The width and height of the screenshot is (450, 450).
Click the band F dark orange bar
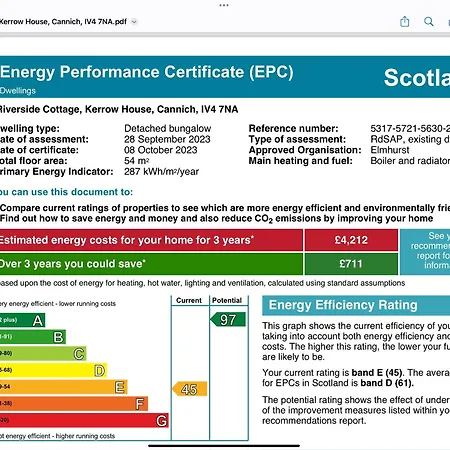tap(74, 404)
